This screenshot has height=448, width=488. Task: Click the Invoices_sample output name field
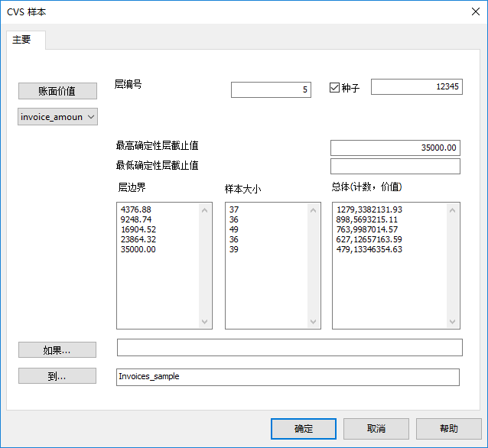pos(288,377)
